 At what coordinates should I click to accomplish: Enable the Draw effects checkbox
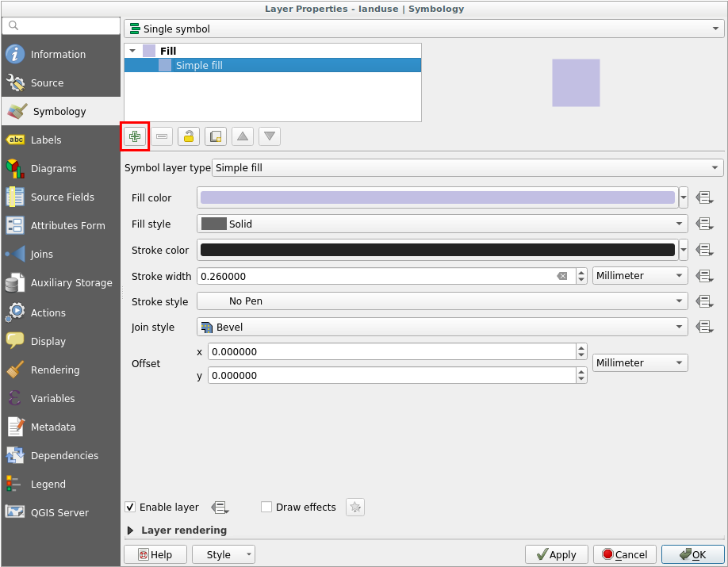pyautogui.click(x=266, y=508)
